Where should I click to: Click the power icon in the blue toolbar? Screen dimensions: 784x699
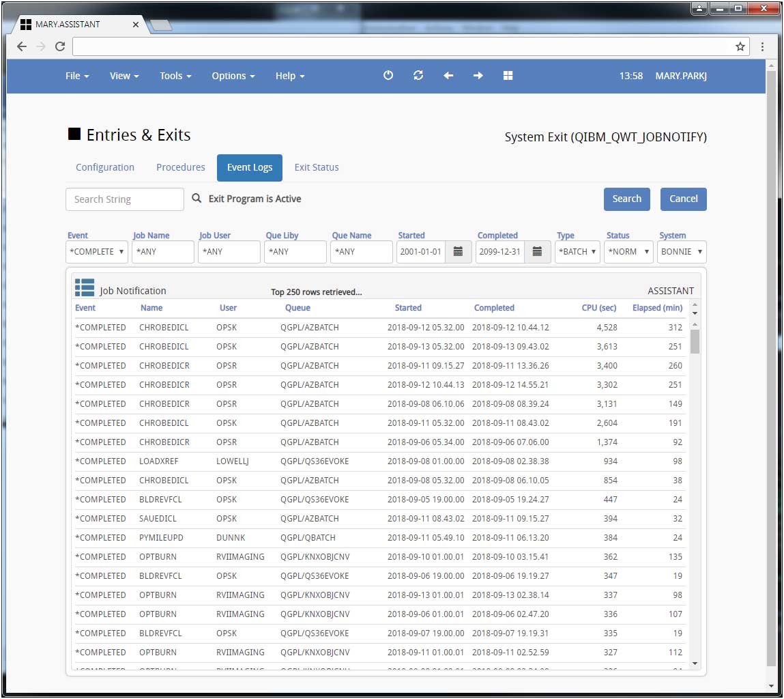click(x=388, y=76)
